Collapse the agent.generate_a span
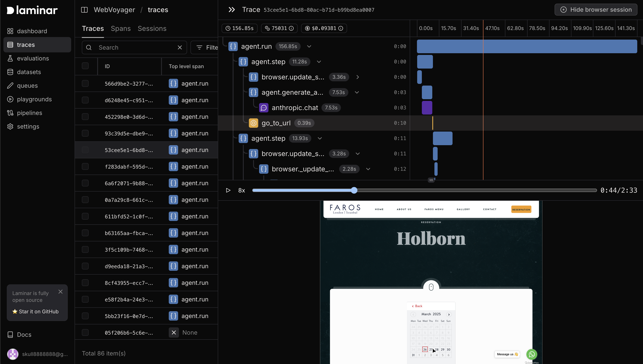The image size is (643, 364). coord(357,93)
